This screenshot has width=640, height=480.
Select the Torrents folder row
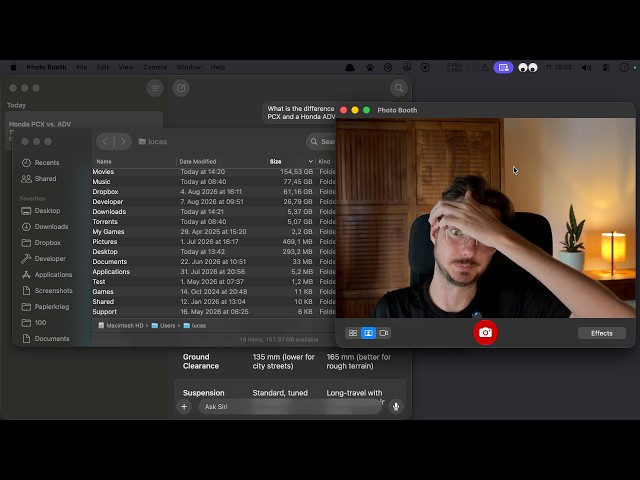(x=214, y=222)
